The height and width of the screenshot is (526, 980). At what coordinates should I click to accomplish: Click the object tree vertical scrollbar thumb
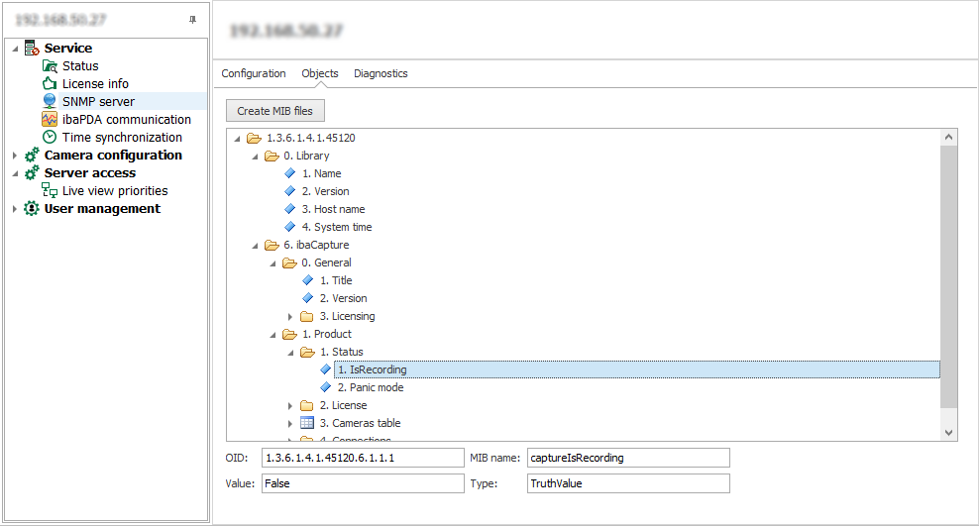coord(948,276)
